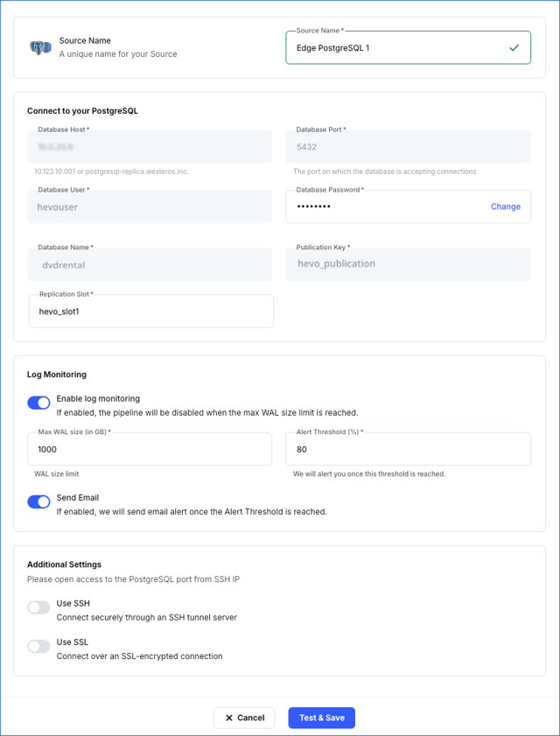Click the Database Host field
560x736 pixels.
click(150, 145)
